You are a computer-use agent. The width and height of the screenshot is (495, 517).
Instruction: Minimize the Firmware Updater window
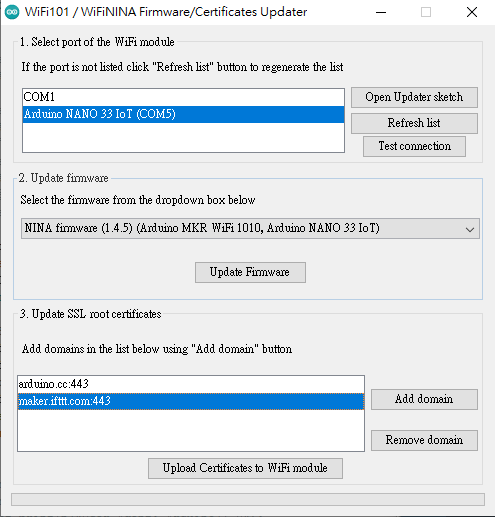(381, 12)
